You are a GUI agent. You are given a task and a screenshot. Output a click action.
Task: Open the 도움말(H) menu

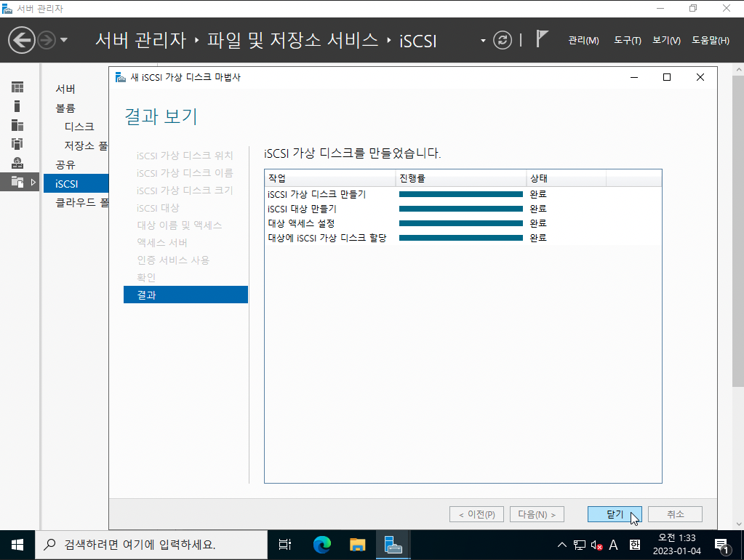coord(711,40)
